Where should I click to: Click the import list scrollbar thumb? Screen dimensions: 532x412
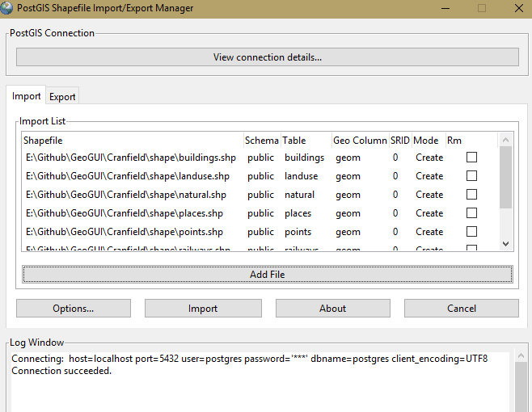[x=505, y=178]
